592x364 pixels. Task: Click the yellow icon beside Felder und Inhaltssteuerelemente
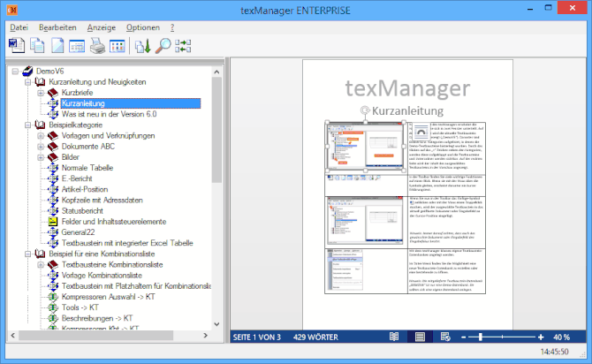pyautogui.click(x=53, y=222)
